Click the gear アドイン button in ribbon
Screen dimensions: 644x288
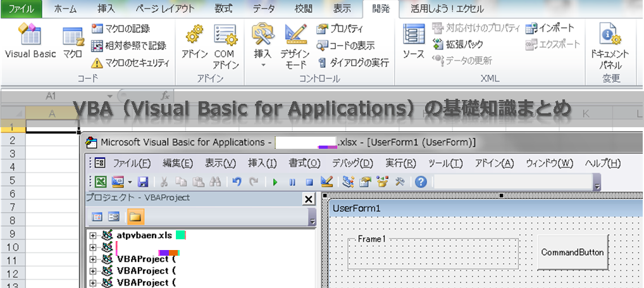click(x=194, y=42)
